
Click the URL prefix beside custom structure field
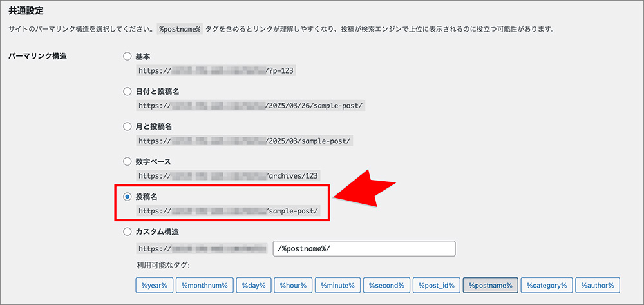(202, 249)
